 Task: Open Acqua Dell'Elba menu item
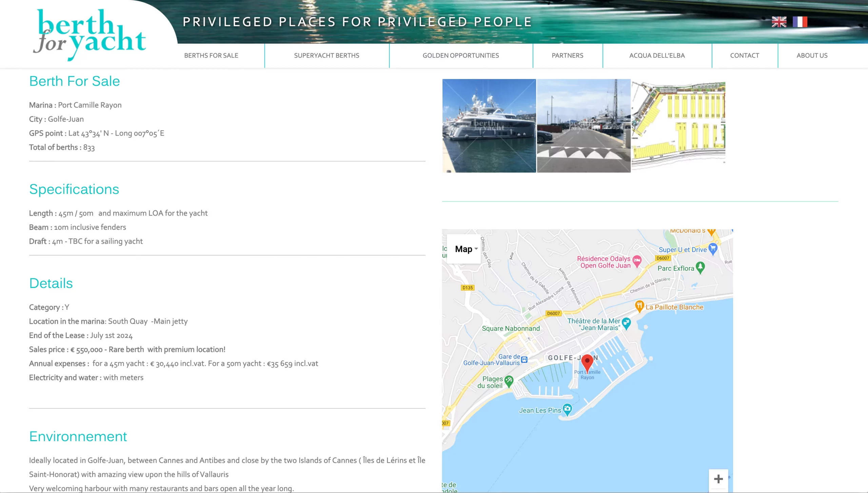(x=657, y=56)
